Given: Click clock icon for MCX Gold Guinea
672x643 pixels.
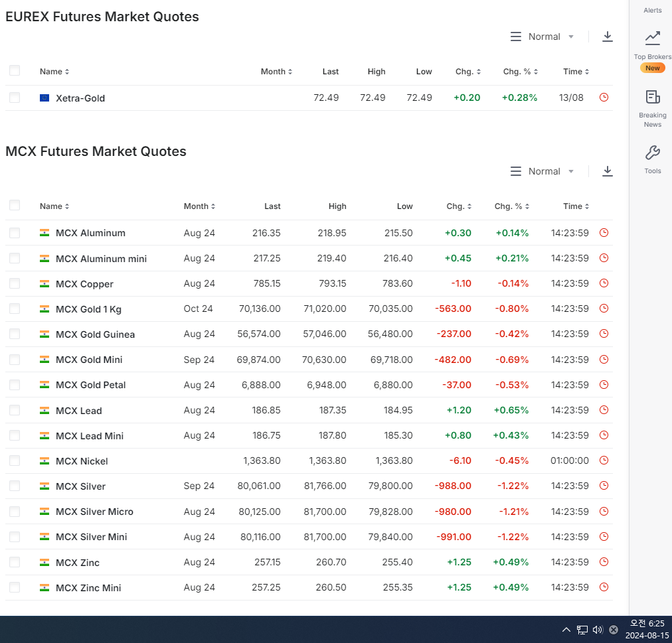Looking at the screenshot, I should [x=604, y=334].
